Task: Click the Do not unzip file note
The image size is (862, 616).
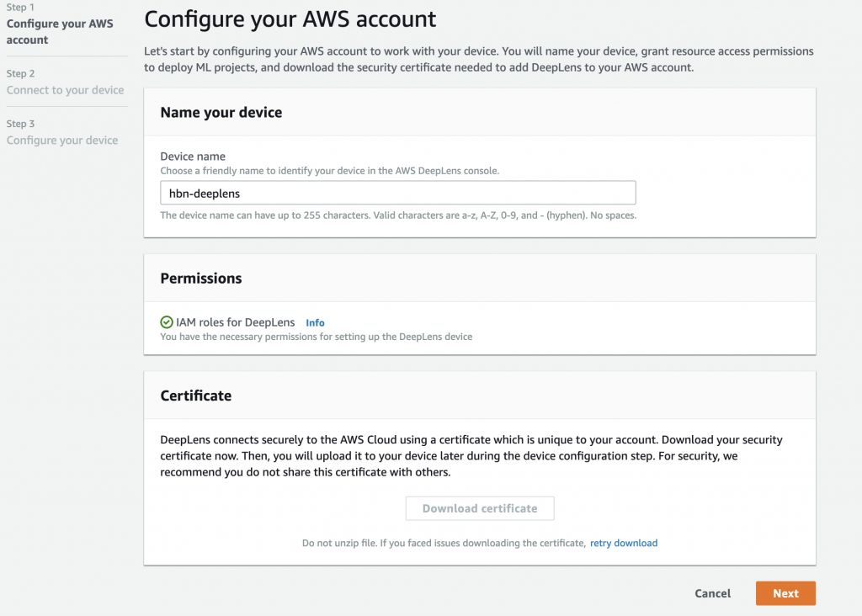Action: coord(444,543)
